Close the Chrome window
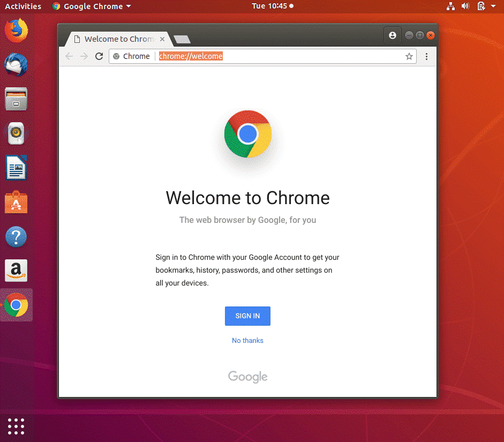Screen dimensions: 504x442 [431, 35]
